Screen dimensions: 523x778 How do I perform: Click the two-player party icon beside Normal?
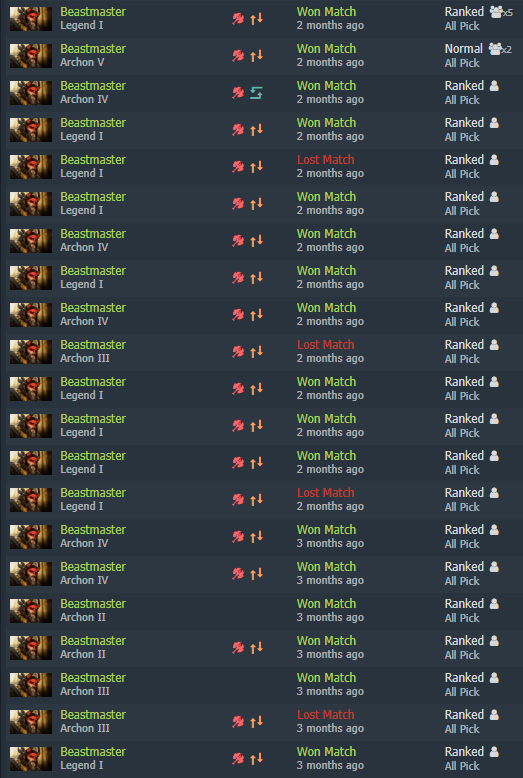tap(500, 49)
